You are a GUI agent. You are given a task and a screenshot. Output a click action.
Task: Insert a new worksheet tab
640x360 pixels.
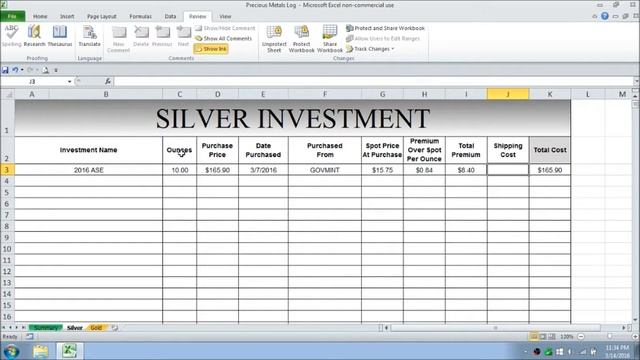click(x=115, y=328)
